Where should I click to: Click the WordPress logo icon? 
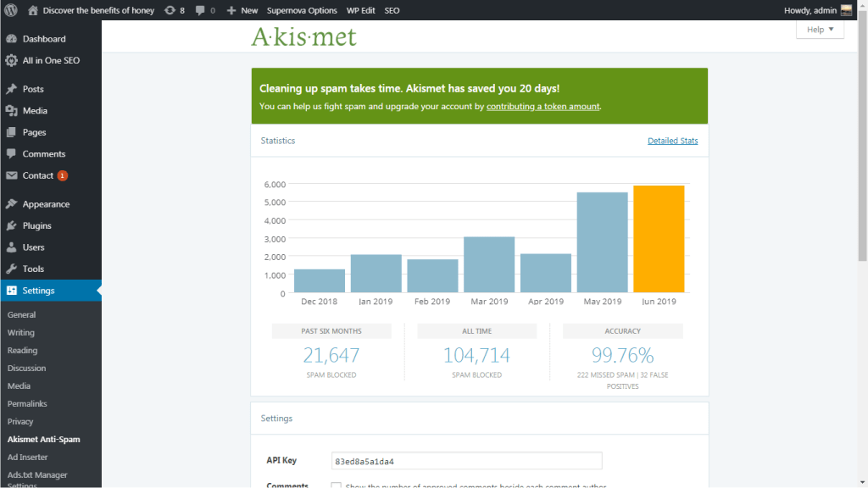(x=10, y=10)
